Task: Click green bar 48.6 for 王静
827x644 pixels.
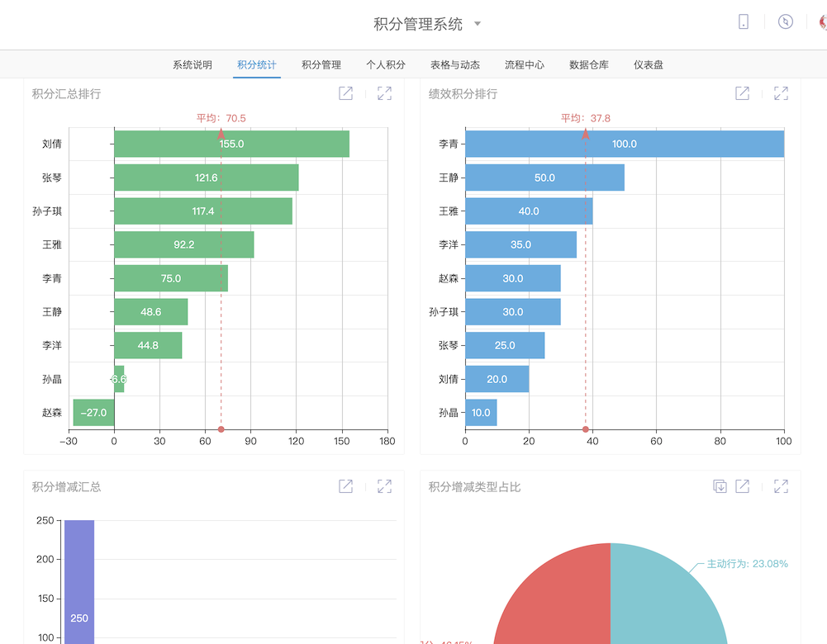Action: pyautogui.click(x=151, y=312)
